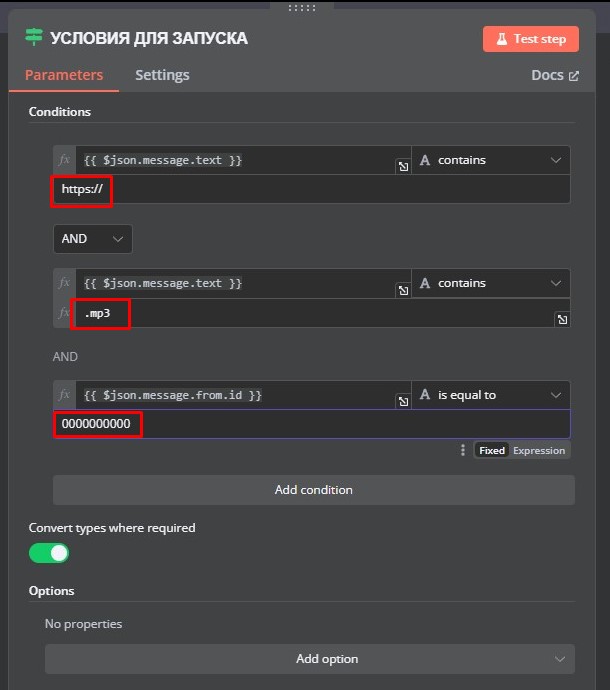Click the fx icon beside the .mp3 value

(64, 313)
